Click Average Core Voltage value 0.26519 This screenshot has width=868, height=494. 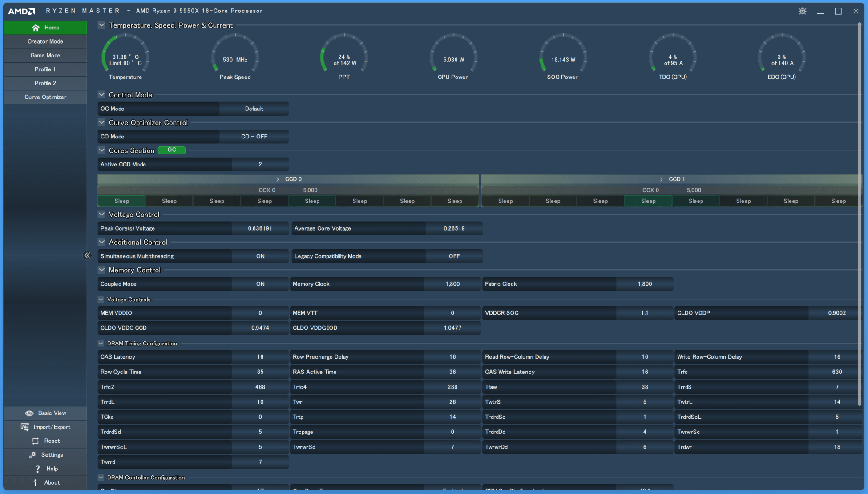[x=454, y=228]
